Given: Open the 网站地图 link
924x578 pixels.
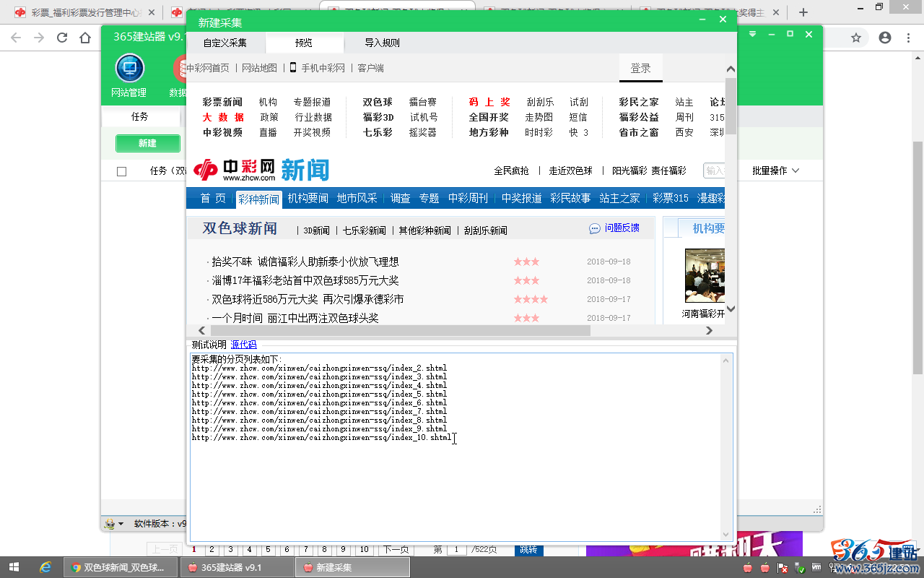Looking at the screenshot, I should (259, 68).
